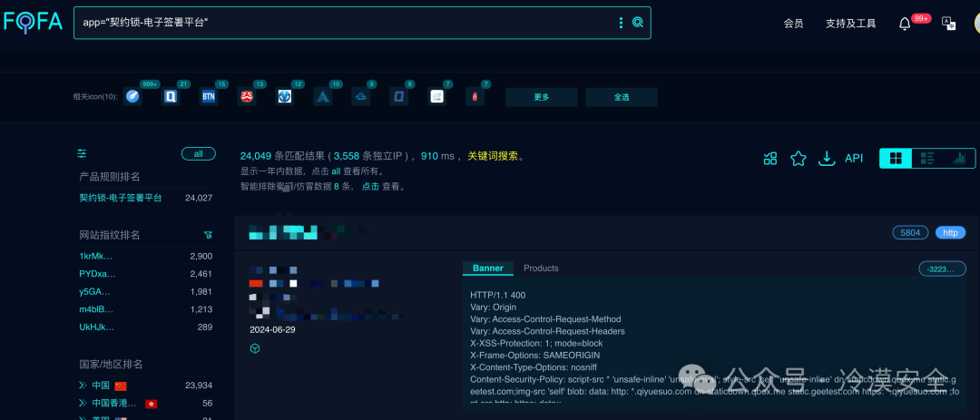Click 契约锁-电子签署平台 product filter
The image size is (980, 420).
pyautogui.click(x=121, y=198)
